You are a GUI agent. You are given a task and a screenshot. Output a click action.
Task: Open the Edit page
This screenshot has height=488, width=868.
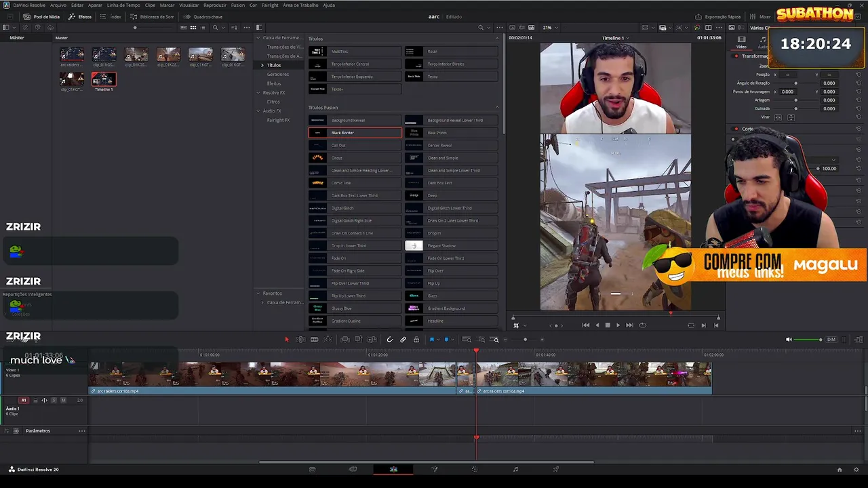pyautogui.click(x=393, y=469)
